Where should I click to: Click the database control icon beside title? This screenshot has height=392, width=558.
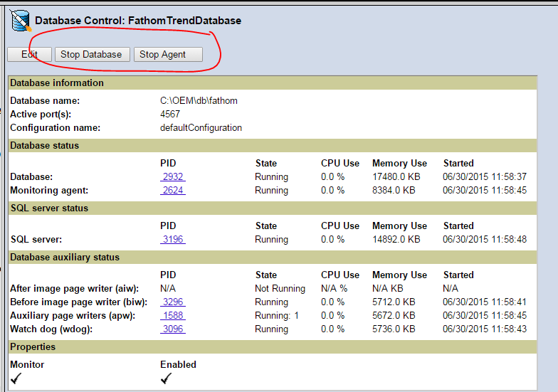coord(21,21)
